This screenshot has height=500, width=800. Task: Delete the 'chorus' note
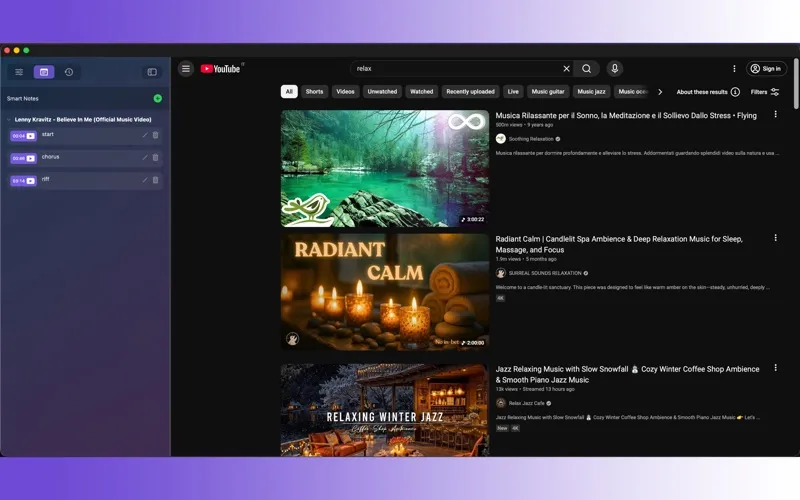tap(156, 158)
